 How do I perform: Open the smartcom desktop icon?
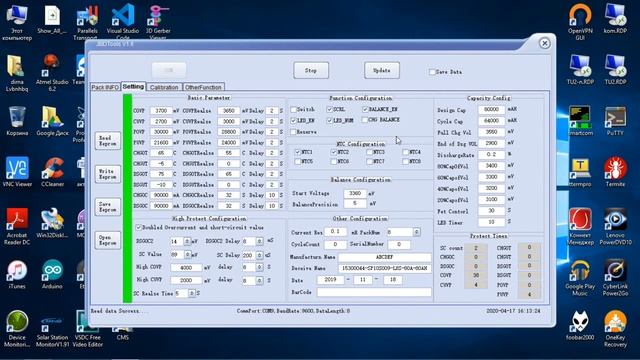click(580, 121)
